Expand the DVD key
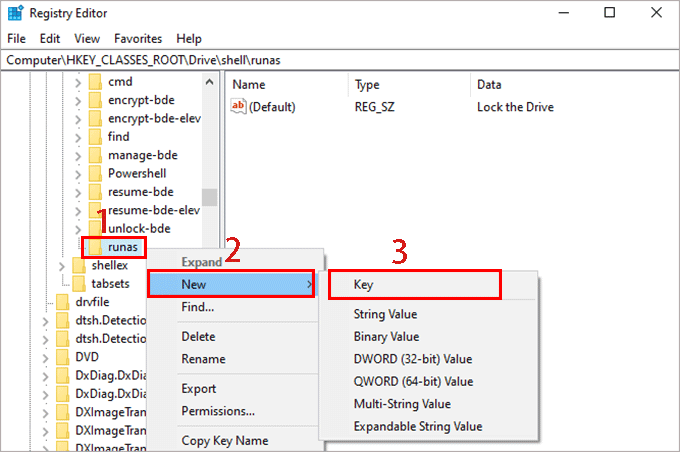 (45, 357)
